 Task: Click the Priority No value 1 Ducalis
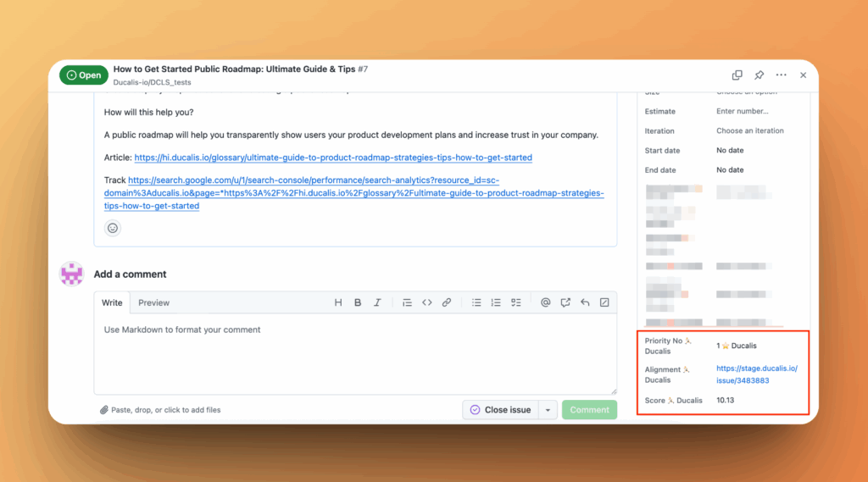tap(737, 346)
